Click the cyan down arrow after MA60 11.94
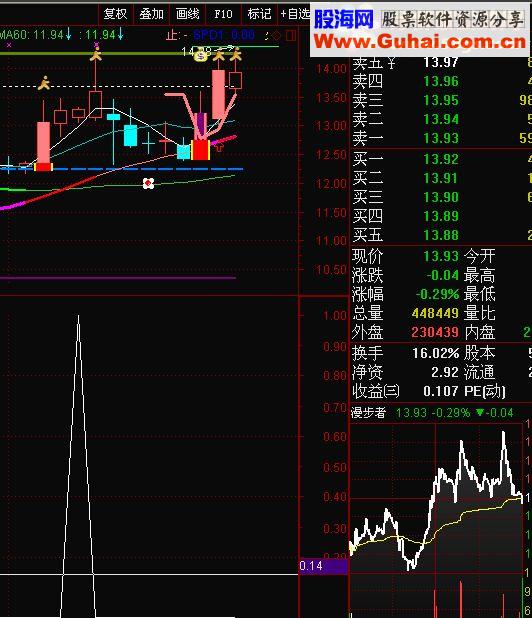Viewport: 532px width, 618px height. pyautogui.click(x=69, y=34)
